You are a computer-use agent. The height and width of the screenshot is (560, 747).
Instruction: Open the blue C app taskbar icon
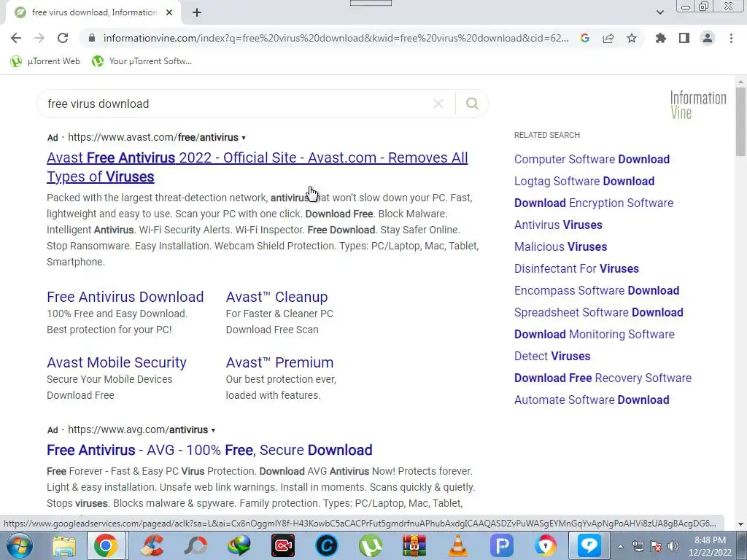326,545
